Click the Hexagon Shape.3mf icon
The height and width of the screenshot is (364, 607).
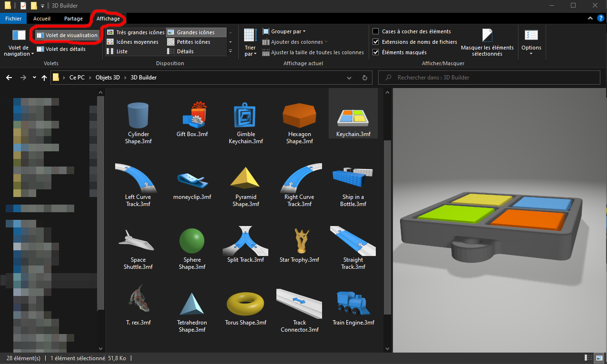tap(299, 116)
